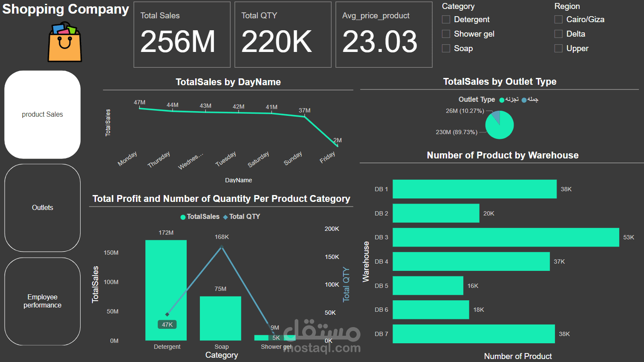644x362 pixels.
Task: Click the Sunday 37M line point
Action: point(304,116)
